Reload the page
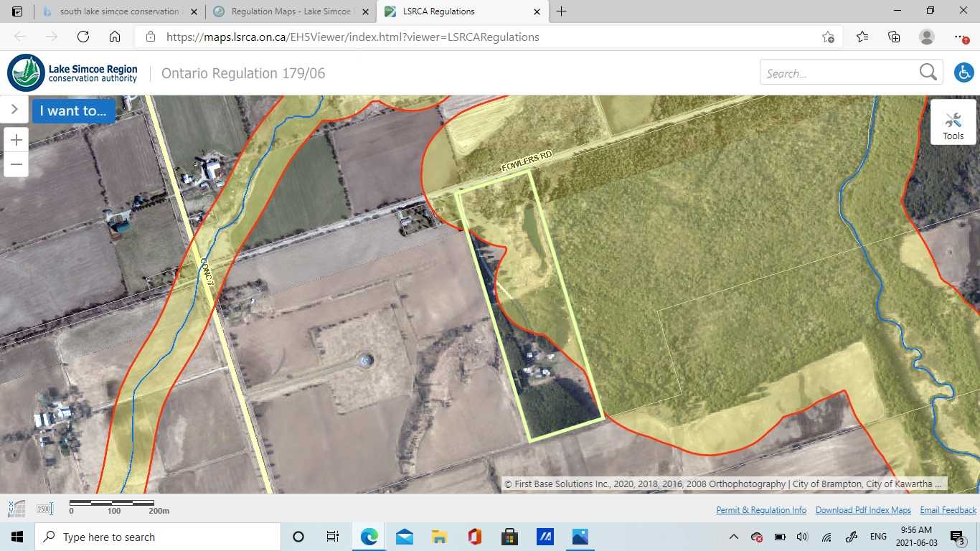 point(83,37)
